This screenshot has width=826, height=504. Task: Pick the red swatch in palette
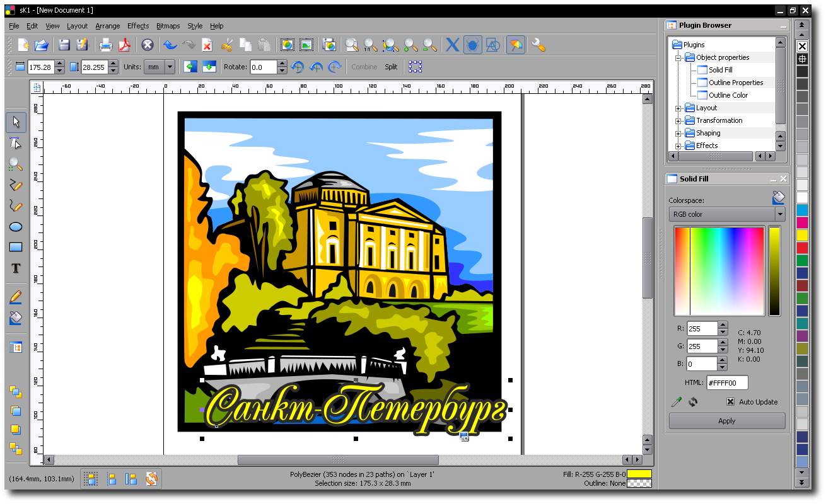click(802, 248)
